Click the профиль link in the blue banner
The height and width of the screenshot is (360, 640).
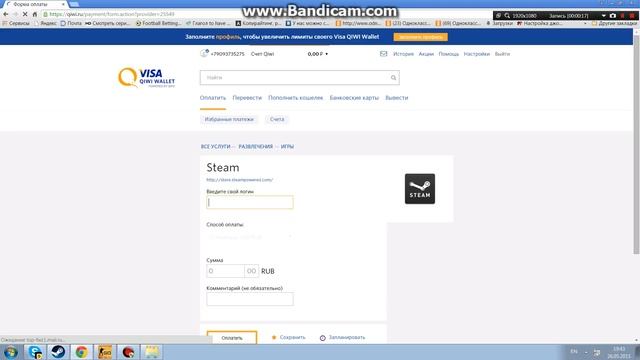tap(228, 37)
